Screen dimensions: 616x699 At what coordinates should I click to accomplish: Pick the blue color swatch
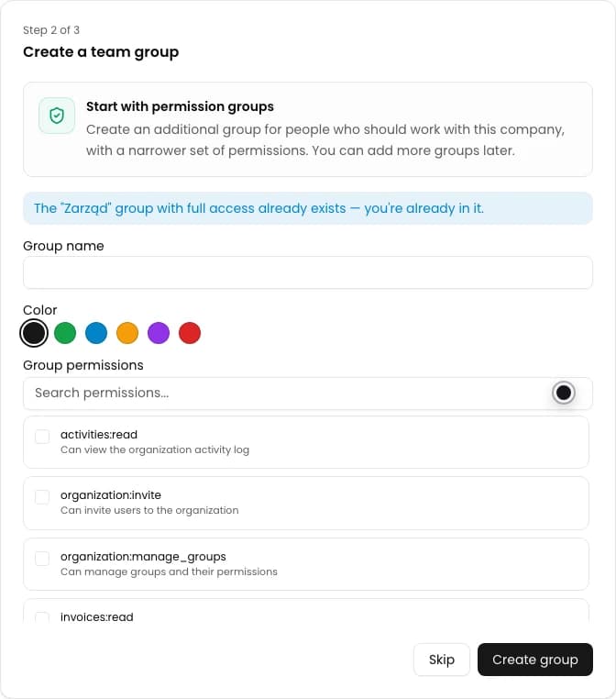tap(96, 333)
